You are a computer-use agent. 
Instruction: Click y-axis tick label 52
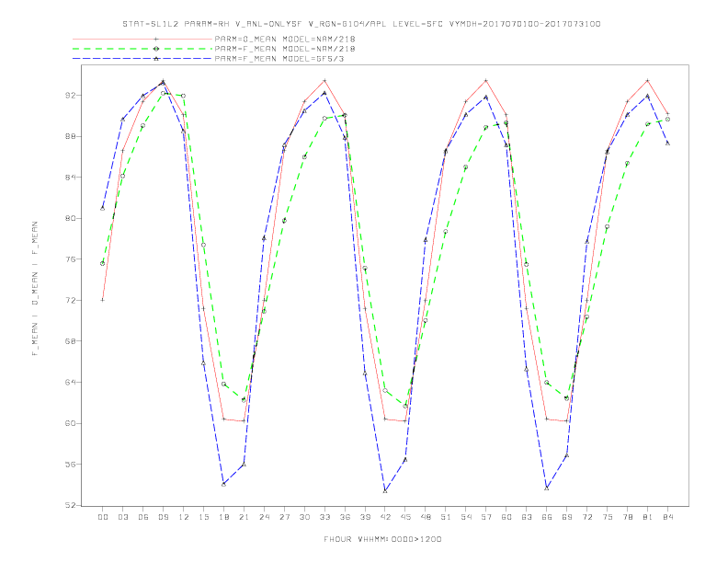(70, 505)
